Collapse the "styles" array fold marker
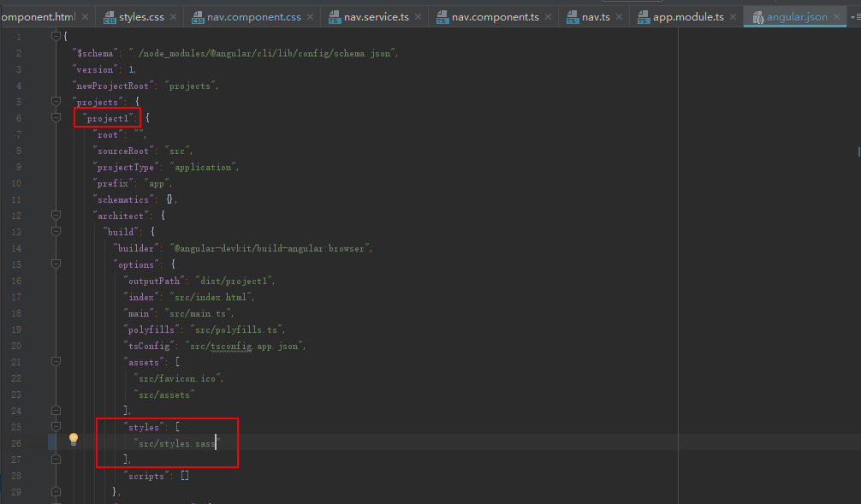 point(56,426)
